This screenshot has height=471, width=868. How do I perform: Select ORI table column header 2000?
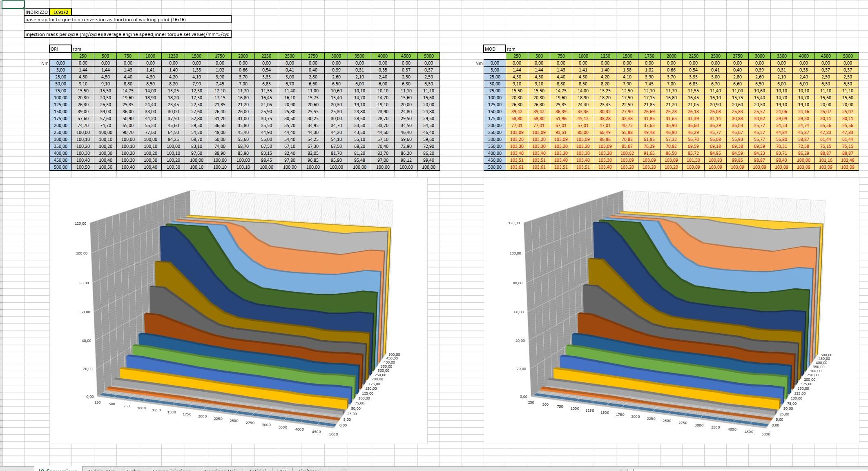[x=243, y=56]
